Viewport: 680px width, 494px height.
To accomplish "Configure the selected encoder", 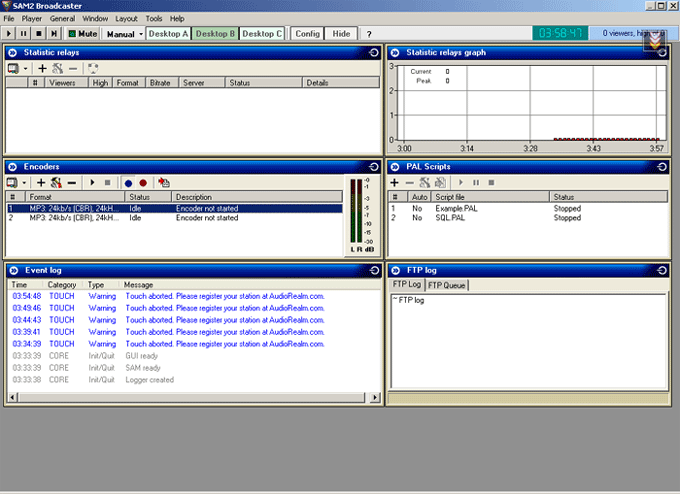I will click(x=56, y=183).
